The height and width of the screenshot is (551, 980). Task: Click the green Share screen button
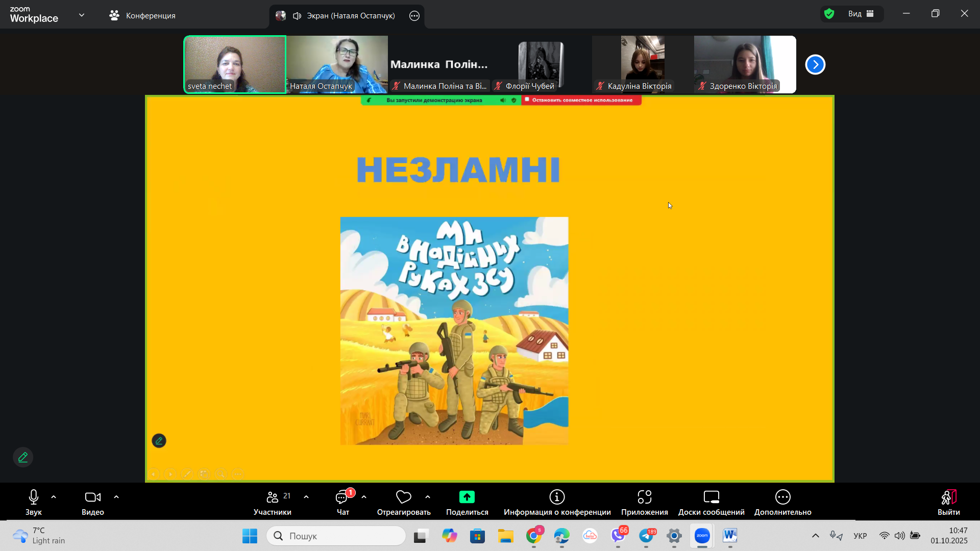click(467, 497)
